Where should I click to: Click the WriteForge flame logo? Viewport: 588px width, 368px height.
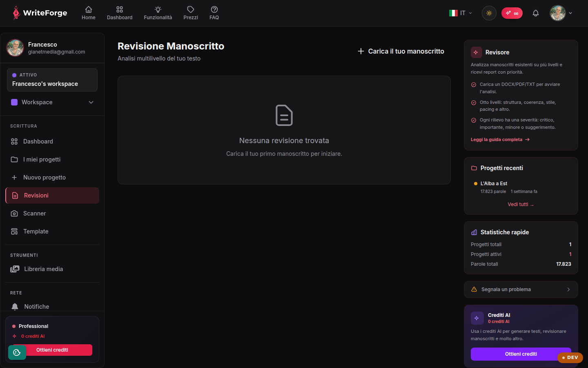pos(16,13)
